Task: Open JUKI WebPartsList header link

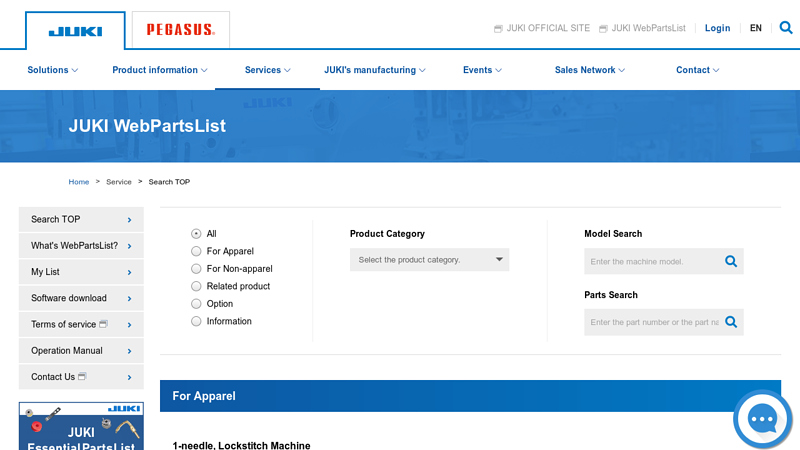Action: (648, 28)
